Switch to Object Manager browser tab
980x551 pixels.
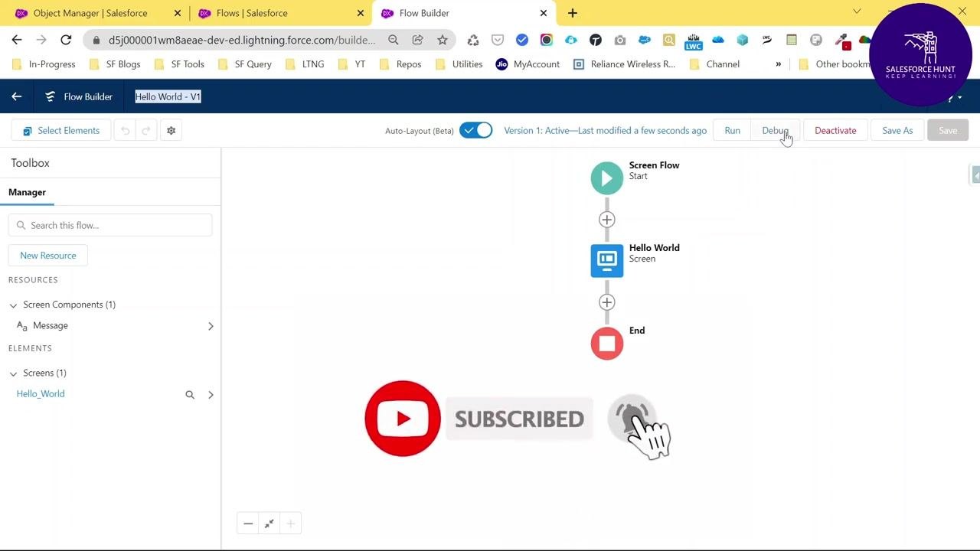click(90, 13)
